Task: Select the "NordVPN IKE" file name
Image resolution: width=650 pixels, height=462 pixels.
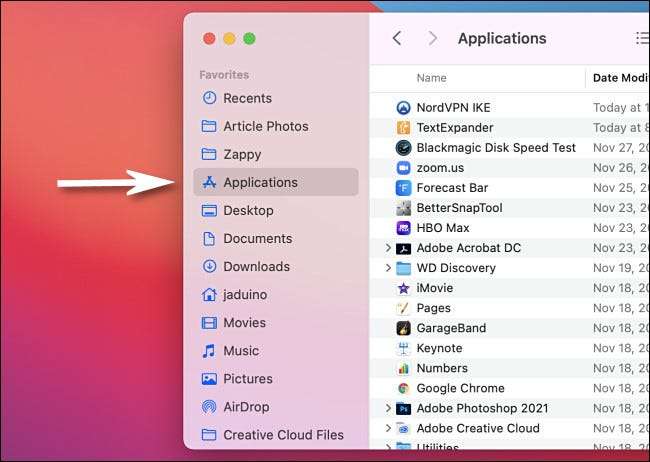Action: pyautogui.click(x=453, y=108)
